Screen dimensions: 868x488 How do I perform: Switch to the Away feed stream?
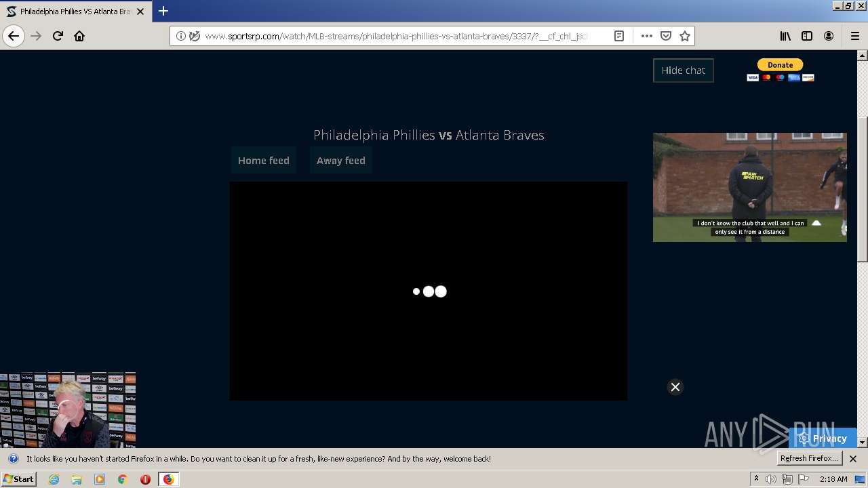point(341,161)
